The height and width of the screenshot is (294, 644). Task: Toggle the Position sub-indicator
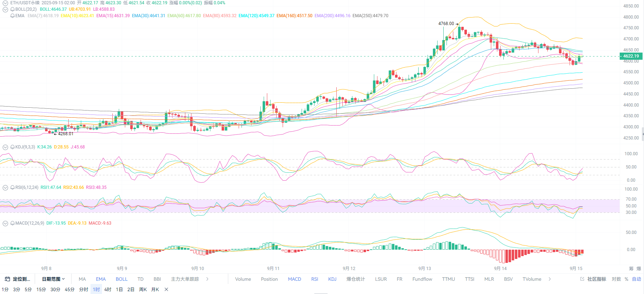coord(269,279)
